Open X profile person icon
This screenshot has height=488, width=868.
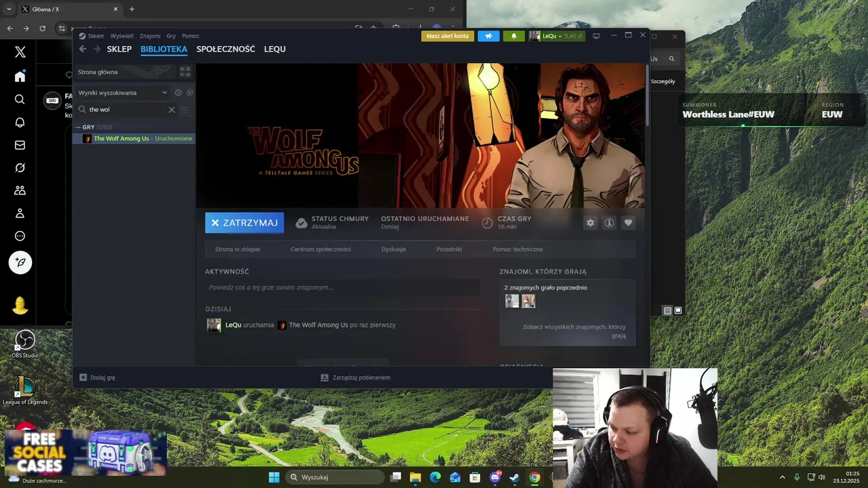click(x=20, y=213)
